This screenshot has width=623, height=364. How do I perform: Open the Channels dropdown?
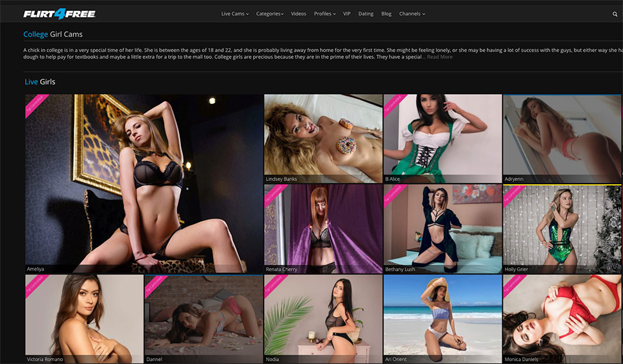412,14
